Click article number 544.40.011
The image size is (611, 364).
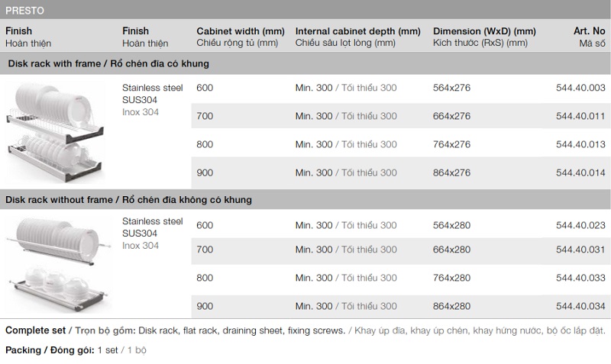(580, 116)
